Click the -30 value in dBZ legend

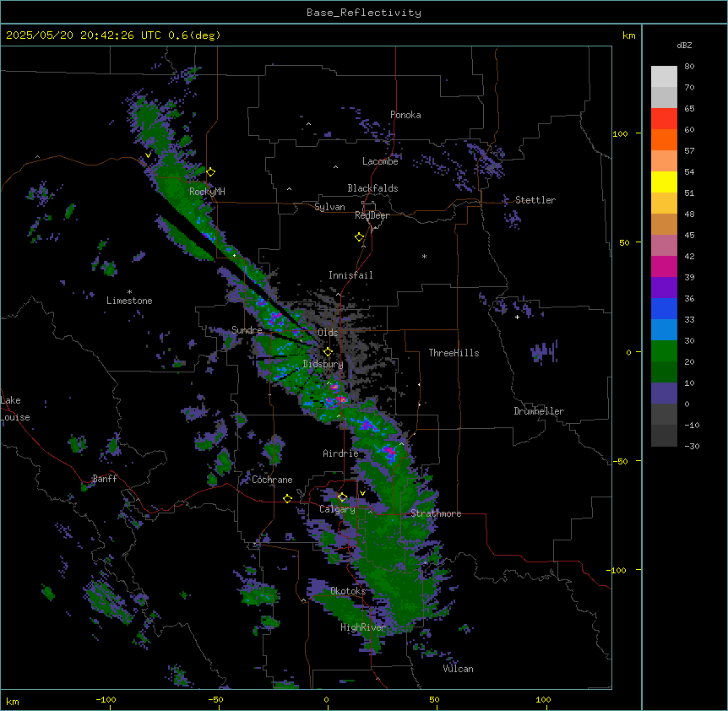click(x=692, y=446)
